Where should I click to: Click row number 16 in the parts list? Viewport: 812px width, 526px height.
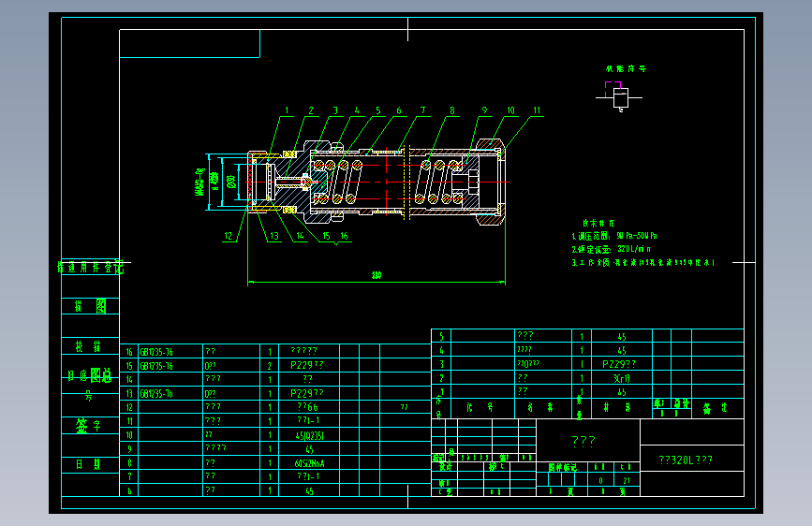pos(129,352)
